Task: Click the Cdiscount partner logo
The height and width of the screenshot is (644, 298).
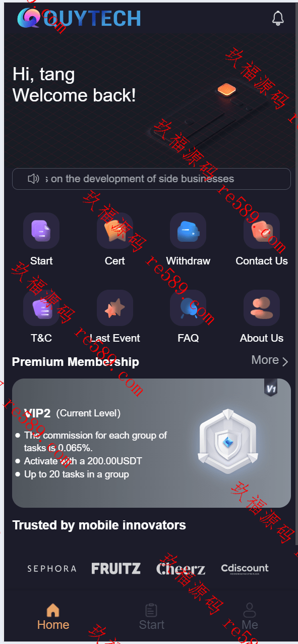Action: [x=245, y=569]
